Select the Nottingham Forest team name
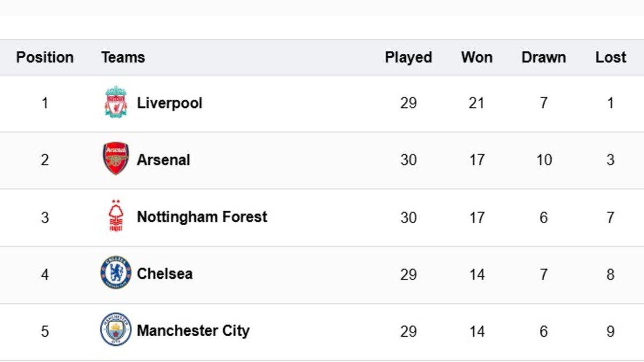644x362 pixels. point(202,217)
